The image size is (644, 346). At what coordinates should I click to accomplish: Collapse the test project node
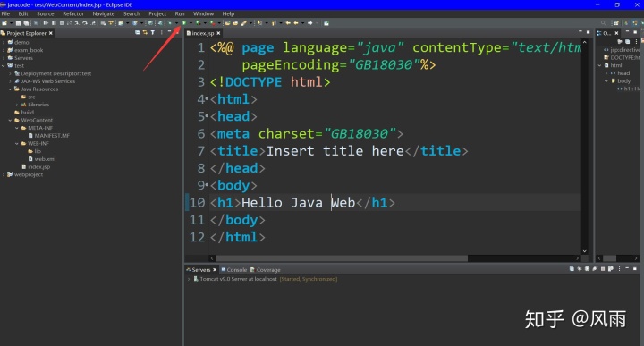pos(4,65)
